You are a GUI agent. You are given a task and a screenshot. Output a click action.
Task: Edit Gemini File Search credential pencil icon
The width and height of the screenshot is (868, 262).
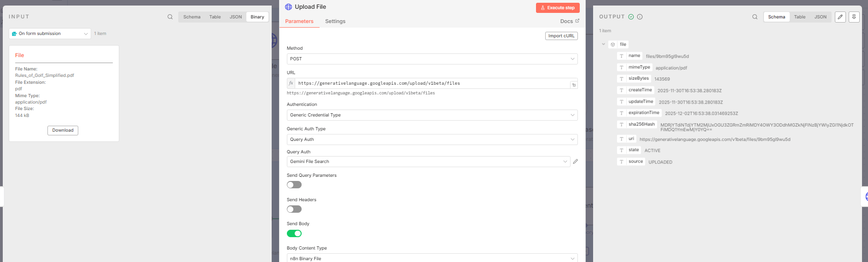576,162
